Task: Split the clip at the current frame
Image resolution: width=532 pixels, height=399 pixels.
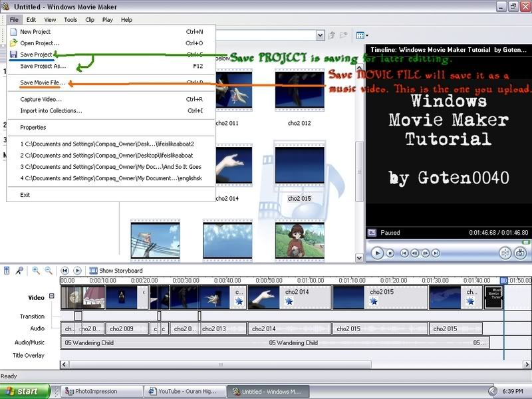Action: tap(505, 253)
